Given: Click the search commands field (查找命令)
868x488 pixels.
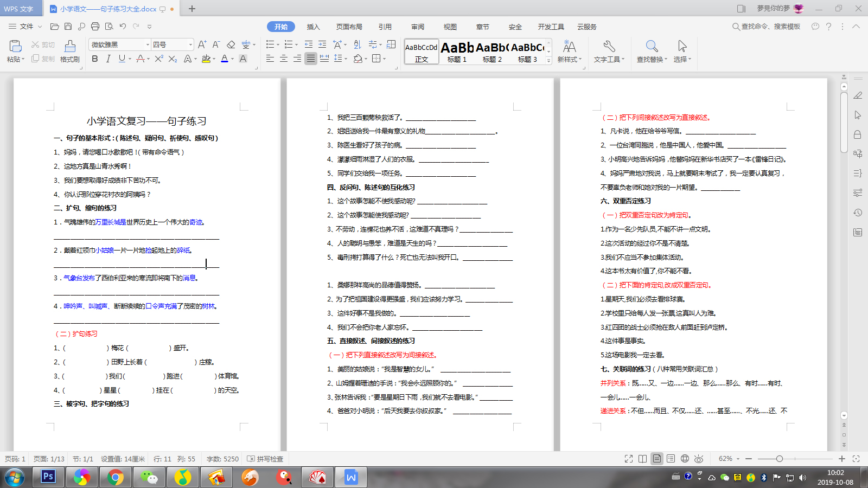Looking at the screenshot, I should [x=767, y=26].
